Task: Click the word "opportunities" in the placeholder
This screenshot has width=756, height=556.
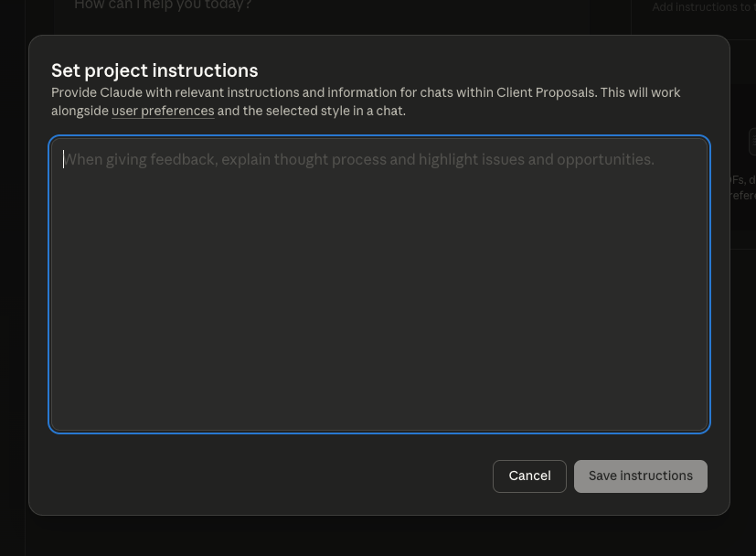Action: pyautogui.click(x=604, y=160)
